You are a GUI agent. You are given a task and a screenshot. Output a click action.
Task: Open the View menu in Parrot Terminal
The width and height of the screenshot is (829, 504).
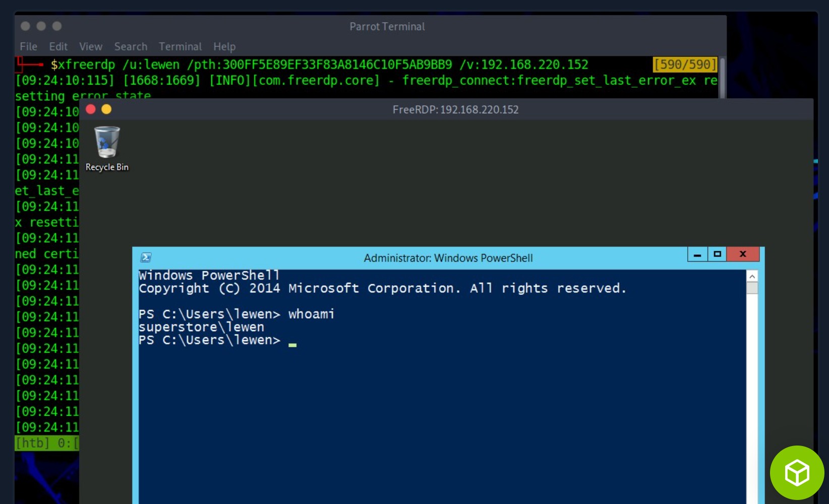91,46
